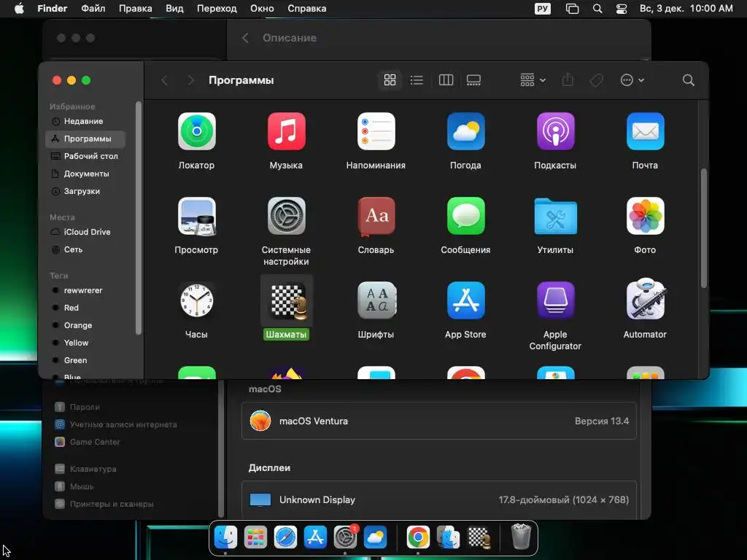
Task: Select the Orange tag in sidebar
Action: point(85,326)
